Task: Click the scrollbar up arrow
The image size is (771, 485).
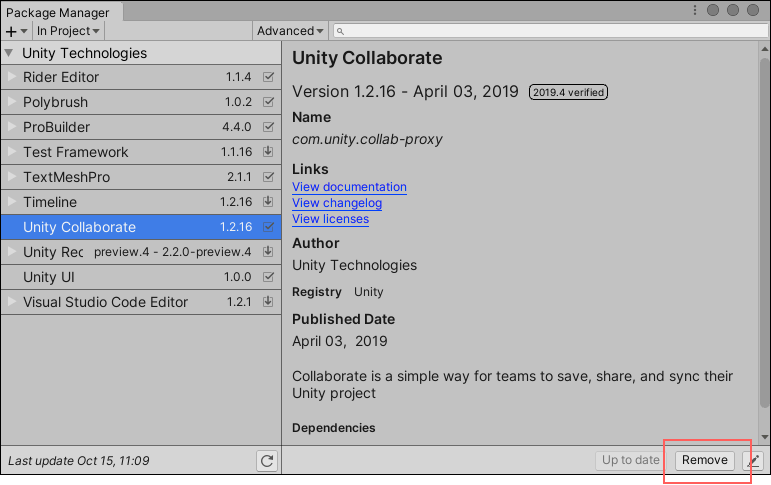Action: [764, 49]
